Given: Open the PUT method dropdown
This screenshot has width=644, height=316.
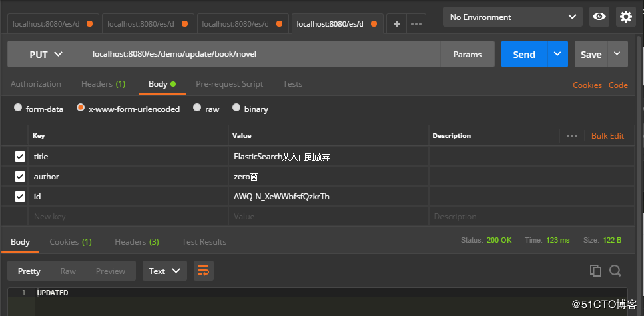Looking at the screenshot, I should tap(46, 55).
